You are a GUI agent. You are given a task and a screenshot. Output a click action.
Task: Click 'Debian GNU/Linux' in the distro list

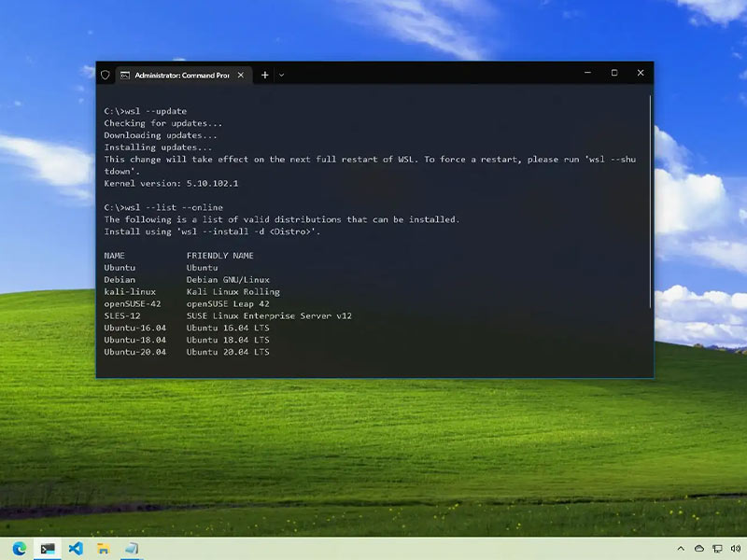point(228,280)
